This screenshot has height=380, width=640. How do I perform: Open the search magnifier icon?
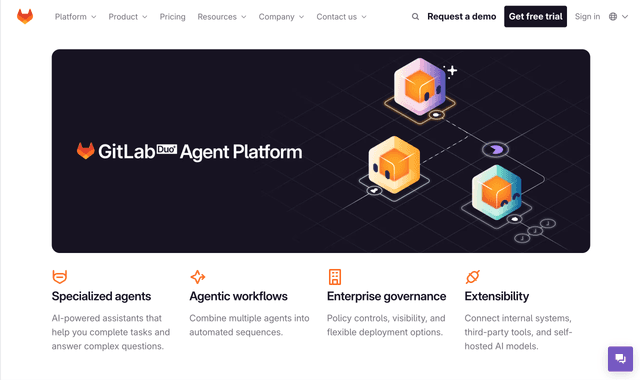(x=415, y=17)
